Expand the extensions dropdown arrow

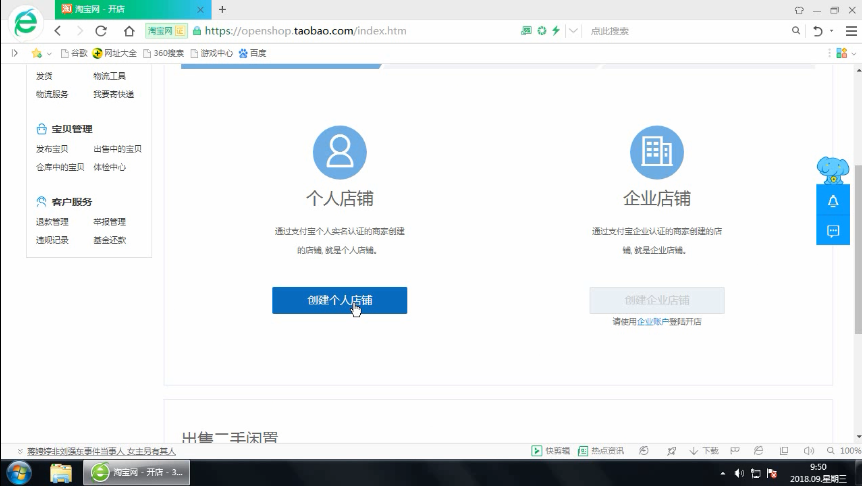(853, 54)
